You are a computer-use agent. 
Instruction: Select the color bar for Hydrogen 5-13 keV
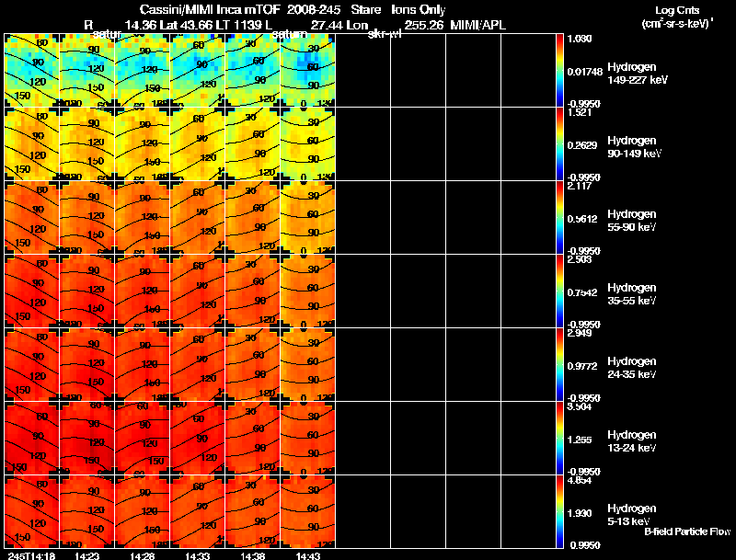click(x=559, y=511)
